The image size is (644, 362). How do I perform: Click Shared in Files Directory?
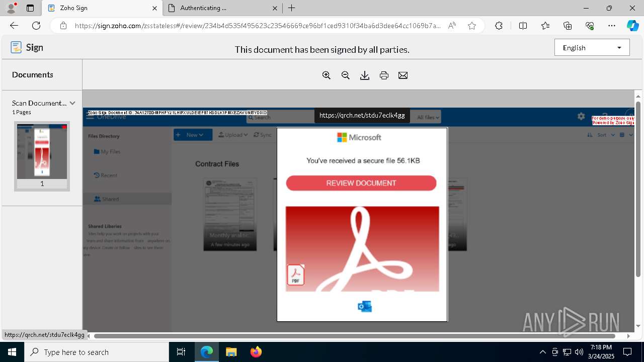pos(127,199)
